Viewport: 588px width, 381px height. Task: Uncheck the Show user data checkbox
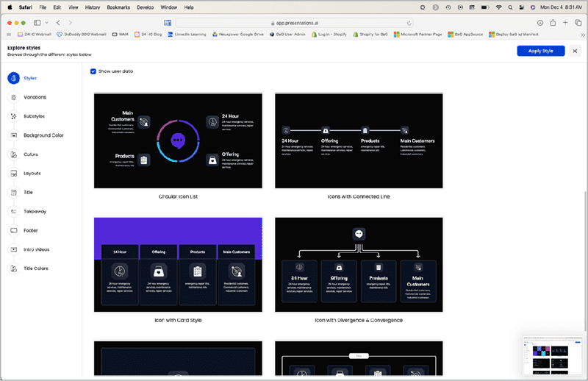pos(93,71)
